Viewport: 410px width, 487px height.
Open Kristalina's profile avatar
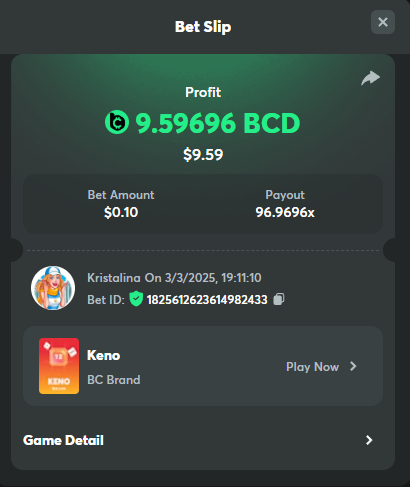tap(53, 288)
